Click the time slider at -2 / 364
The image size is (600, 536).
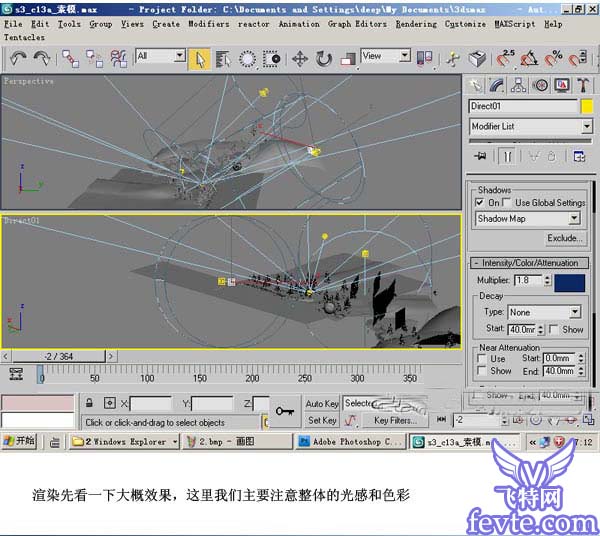pyautogui.click(x=59, y=357)
